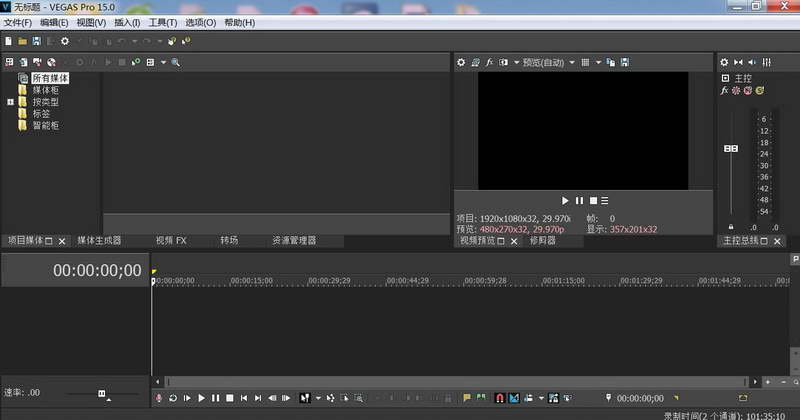The height and width of the screenshot is (420, 800).
Task: Toggle automatic crossfades icon
Action: (x=514, y=398)
